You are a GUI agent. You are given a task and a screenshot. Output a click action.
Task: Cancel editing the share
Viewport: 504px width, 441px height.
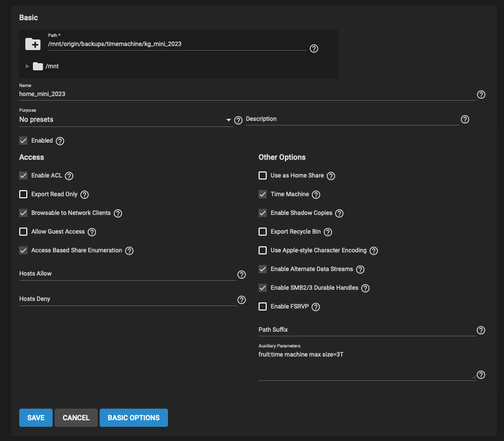[76, 418]
